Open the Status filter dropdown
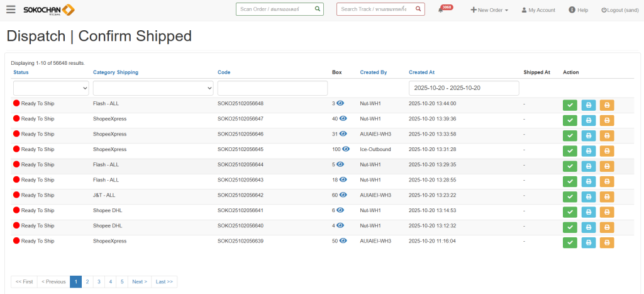 51,88
